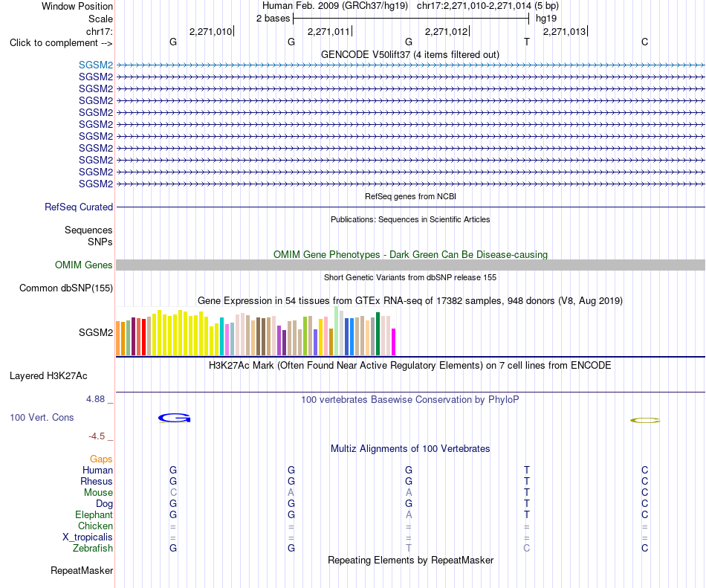Image resolution: width=706 pixels, height=588 pixels.
Task: Click the magenta bar in GTEx chart
Action: 394,342
